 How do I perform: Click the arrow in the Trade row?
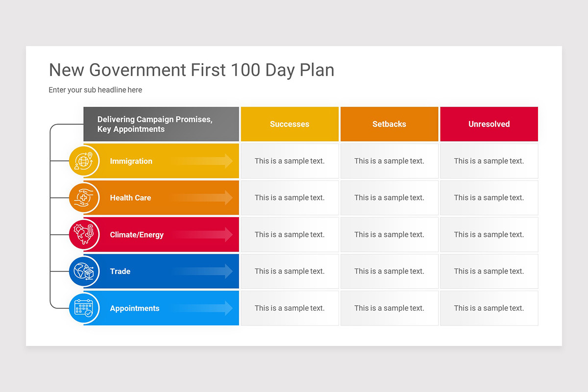point(203,271)
